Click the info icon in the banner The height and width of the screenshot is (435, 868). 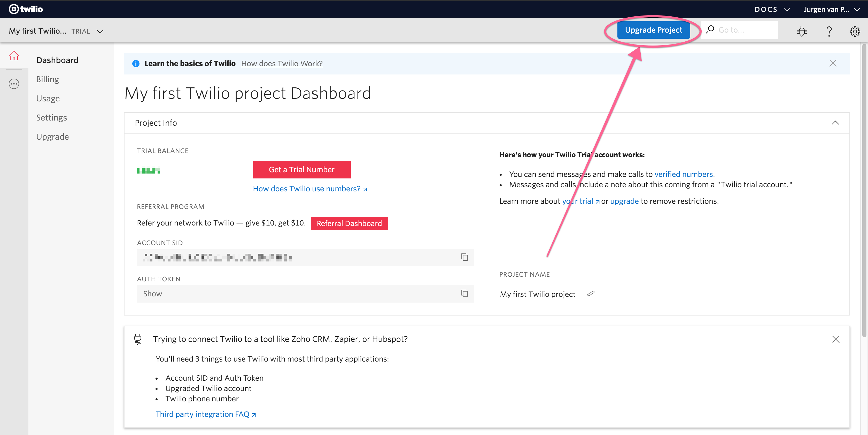[136, 63]
